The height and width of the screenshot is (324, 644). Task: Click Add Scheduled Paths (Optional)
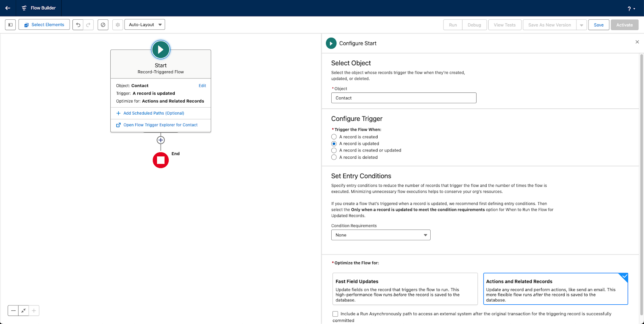[154, 113]
